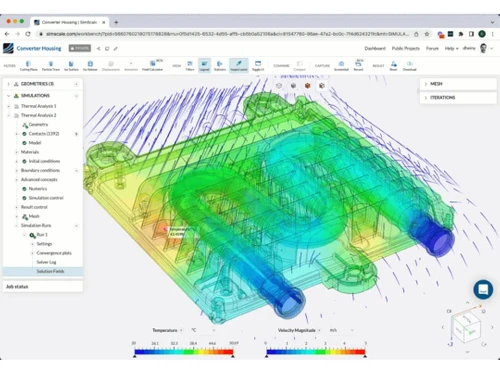The width and height of the screenshot is (500, 375).
Task: Click the temperature legend color bar
Action: click(x=184, y=352)
